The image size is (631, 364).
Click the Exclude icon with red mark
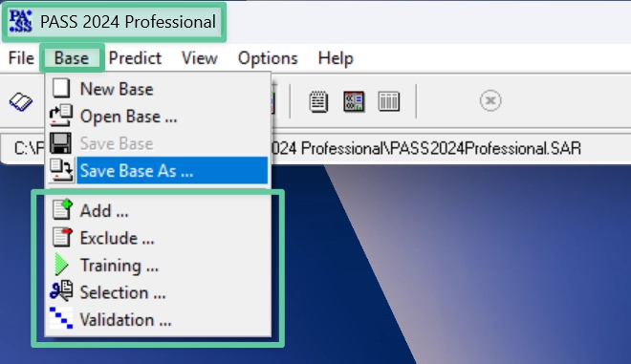coord(62,237)
